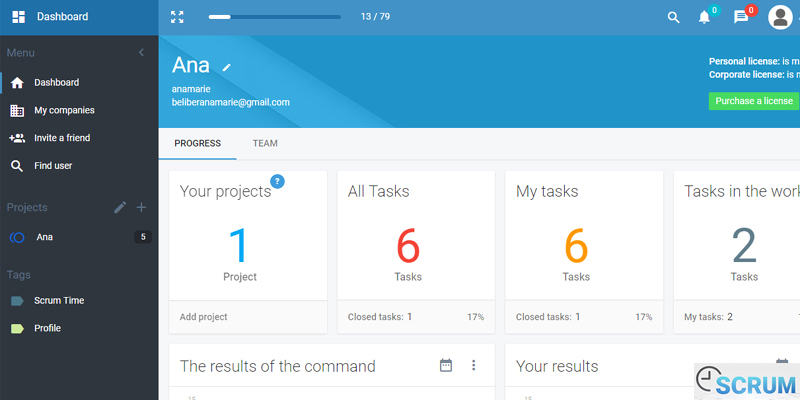This screenshot has width=800, height=400.
Task: Click the Add project link
Action: [203, 317]
